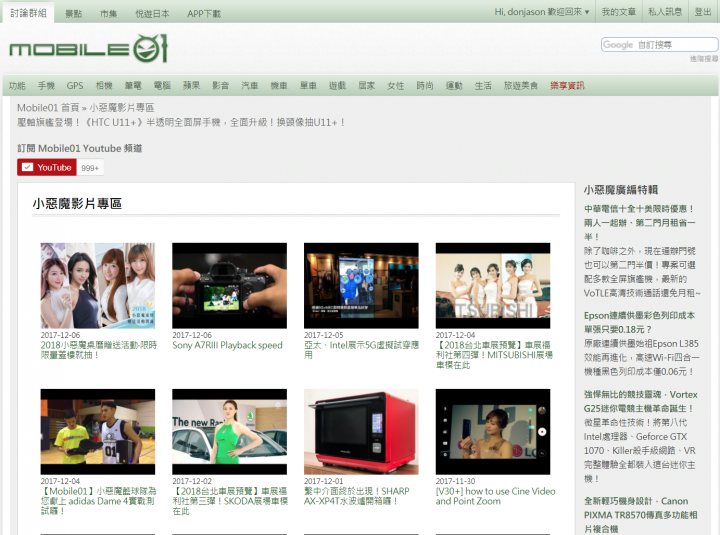Open the 景點 top tab
Image resolution: width=720 pixels, height=535 pixels.
[x=73, y=14]
